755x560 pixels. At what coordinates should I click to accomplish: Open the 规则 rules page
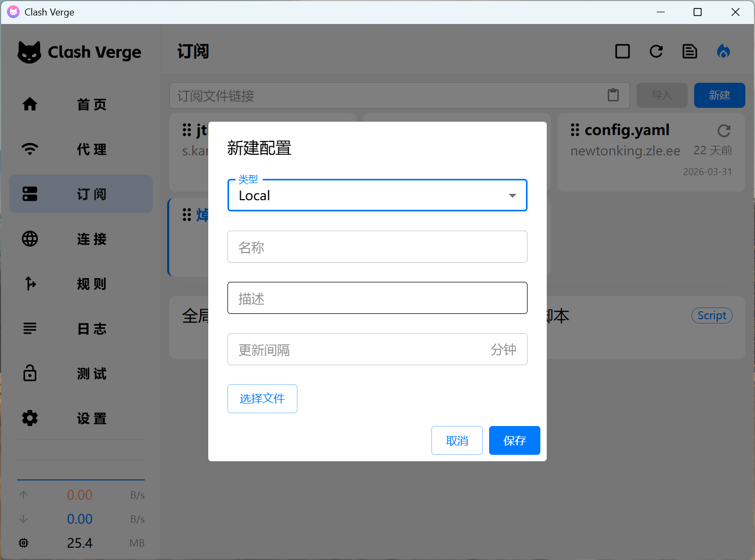click(81, 283)
